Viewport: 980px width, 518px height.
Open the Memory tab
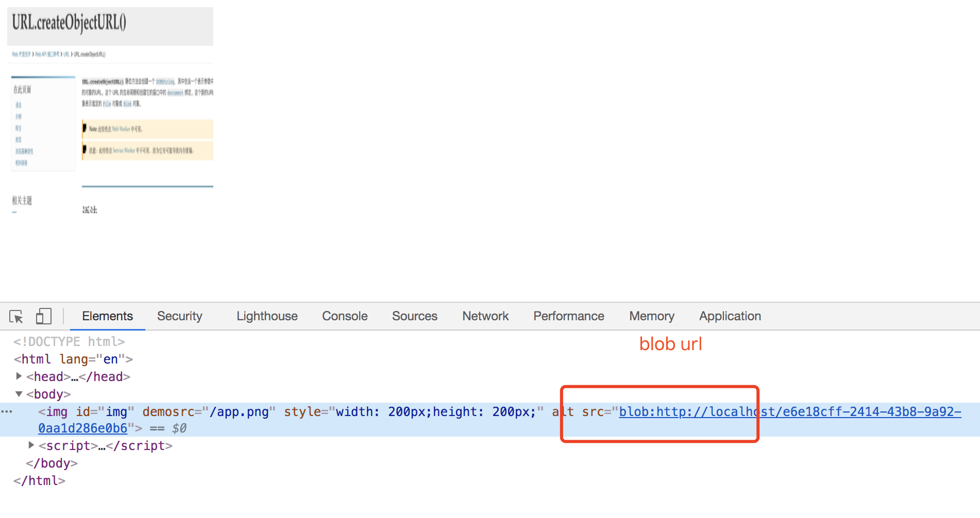point(652,316)
